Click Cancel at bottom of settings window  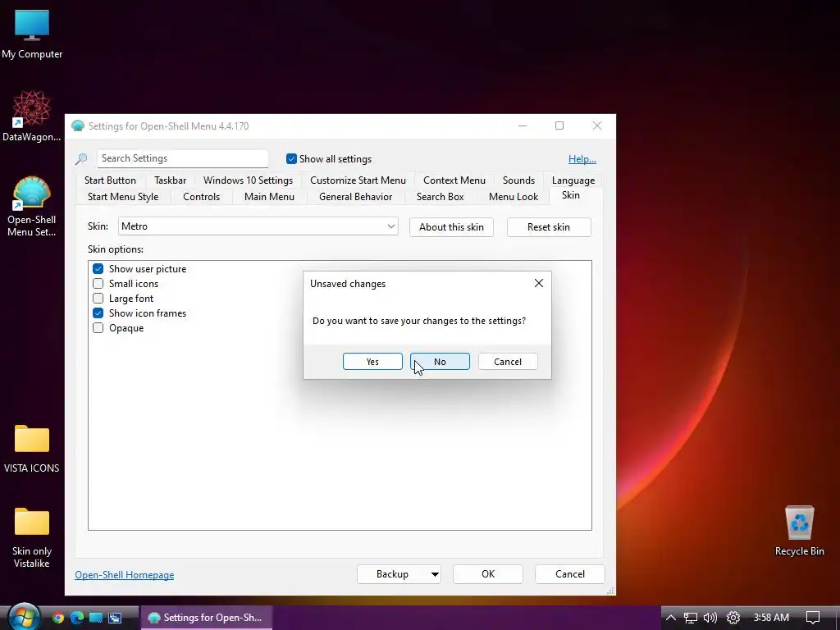[x=570, y=574]
